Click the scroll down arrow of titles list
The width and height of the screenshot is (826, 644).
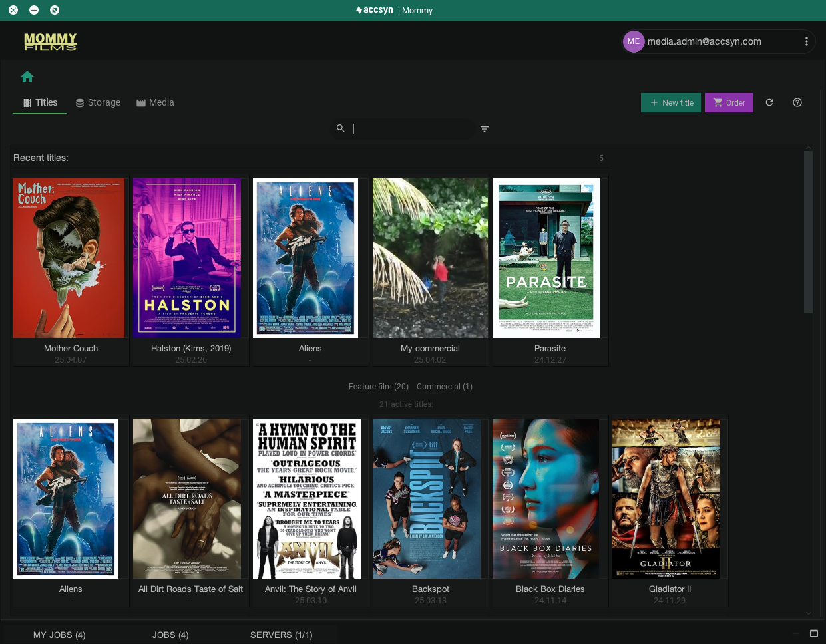coord(809,613)
